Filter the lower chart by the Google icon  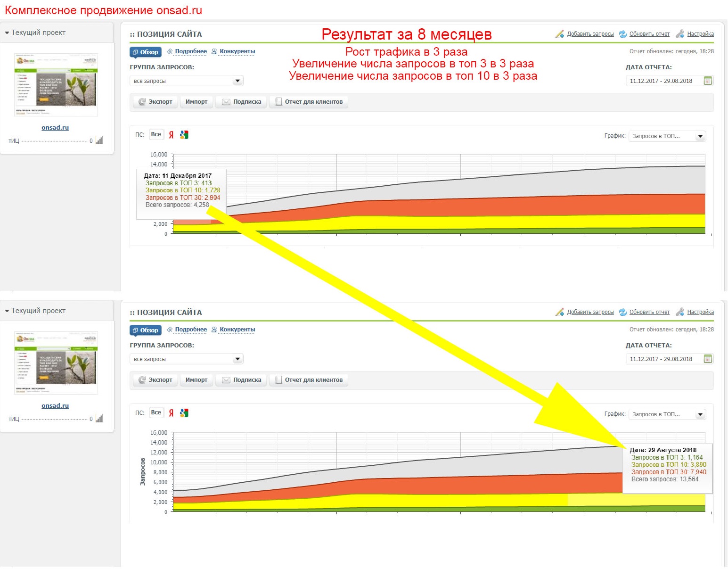click(x=184, y=413)
